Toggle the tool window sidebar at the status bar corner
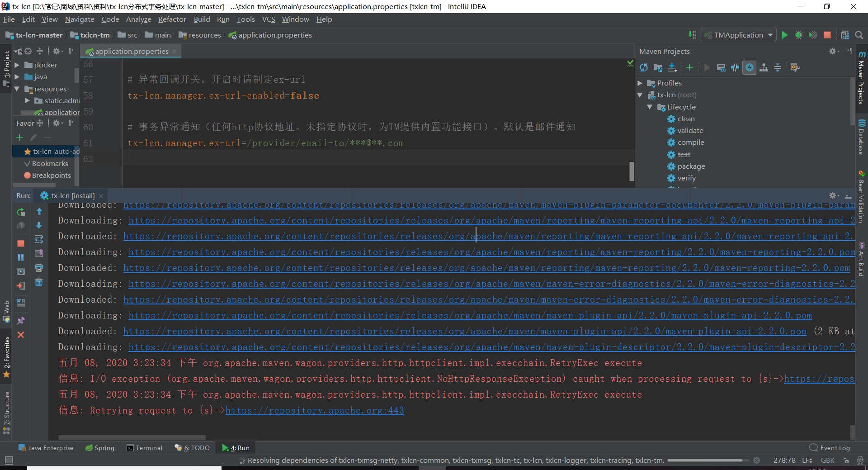 point(9,461)
